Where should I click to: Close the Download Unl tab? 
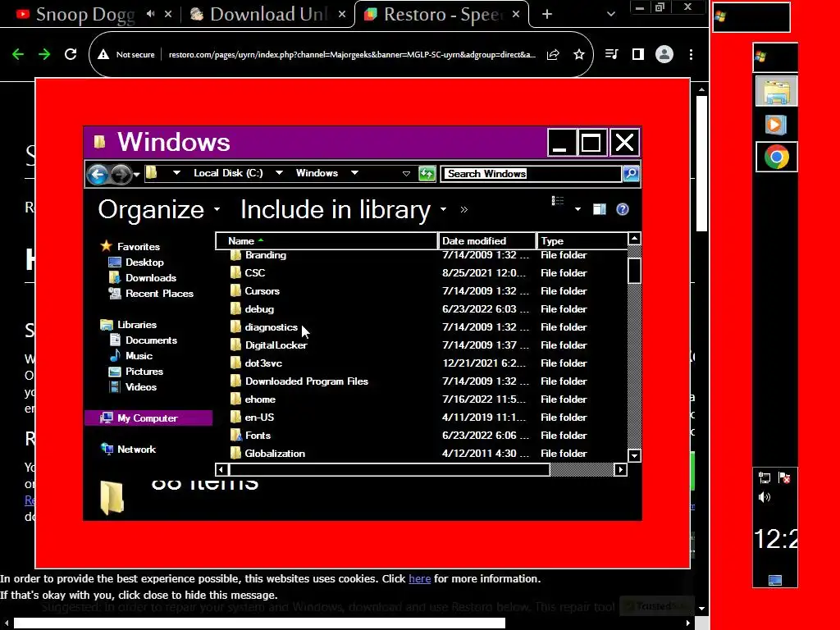pos(342,15)
